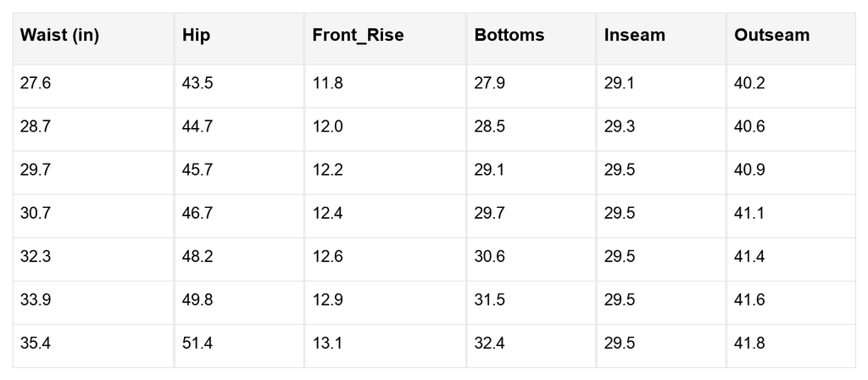
Task: Select the hip cell 48.2
Action: coord(198,257)
